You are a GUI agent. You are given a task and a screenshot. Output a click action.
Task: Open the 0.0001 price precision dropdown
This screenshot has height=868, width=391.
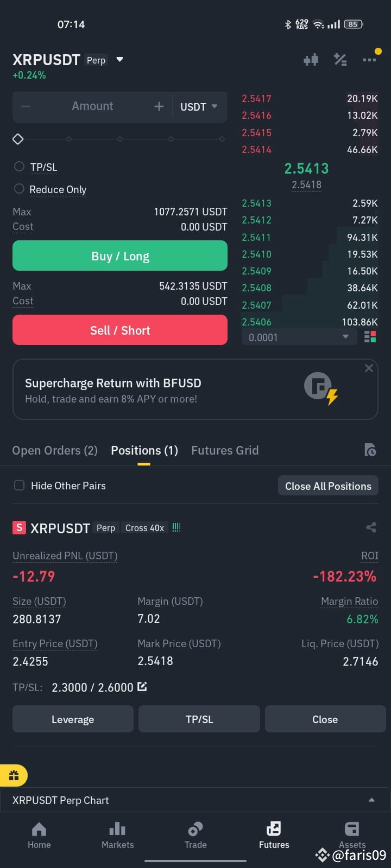pos(299,337)
